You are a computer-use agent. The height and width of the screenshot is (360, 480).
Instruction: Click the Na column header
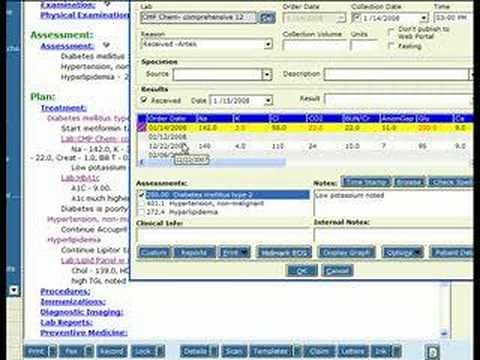point(215,118)
